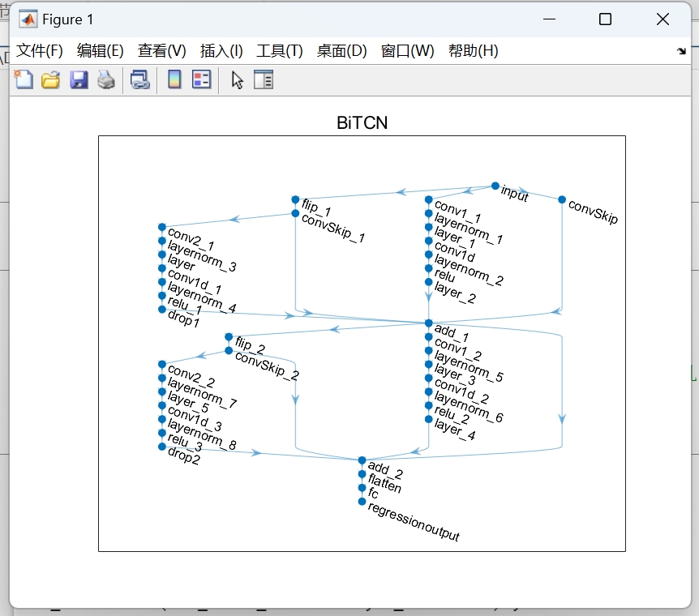The width and height of the screenshot is (699, 616).
Task: Open a file using the Open folder icon
Action: click(50, 79)
